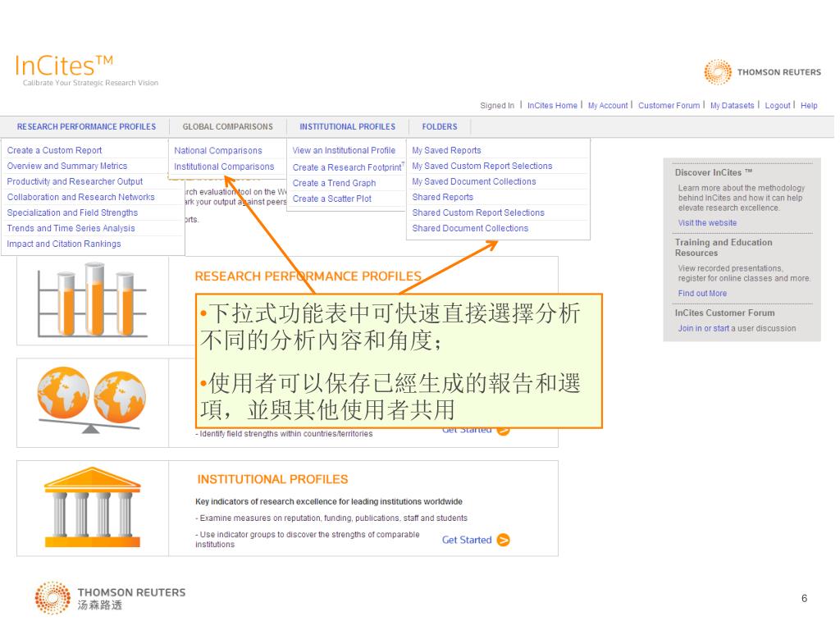The width and height of the screenshot is (840, 630).
Task: Click Get Started for Institutional Profiles
Action: pos(467,540)
